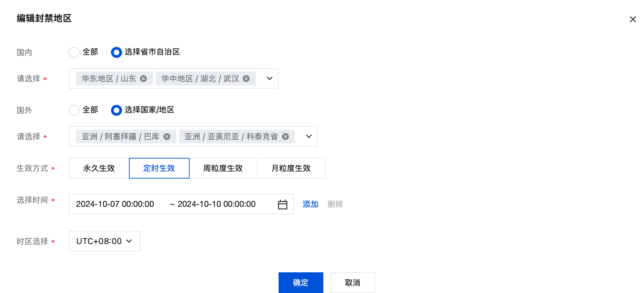This screenshot has height=293, width=644.
Task: Close the 编辑封禁地区 dialog
Action: point(633,19)
